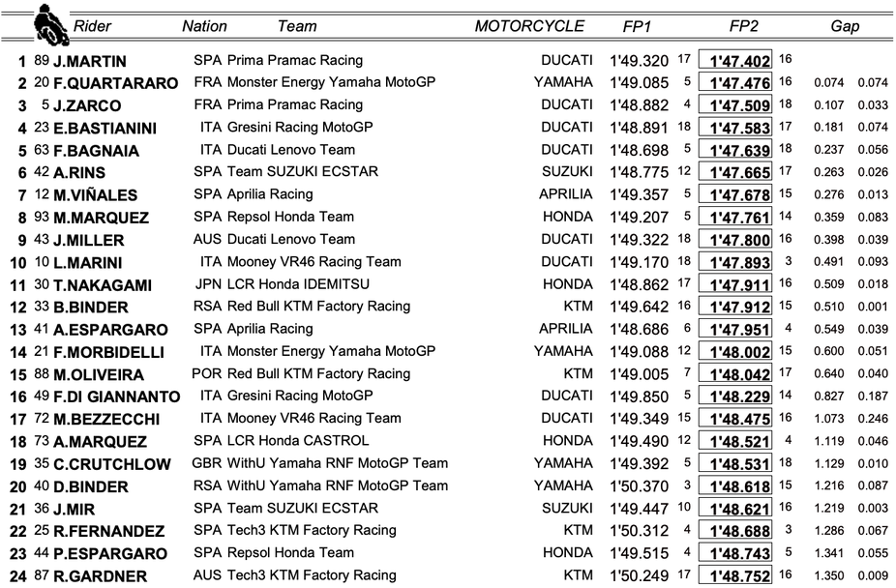Click the Team column header
Image resolution: width=896 pixels, height=588 pixels.
tap(296, 27)
